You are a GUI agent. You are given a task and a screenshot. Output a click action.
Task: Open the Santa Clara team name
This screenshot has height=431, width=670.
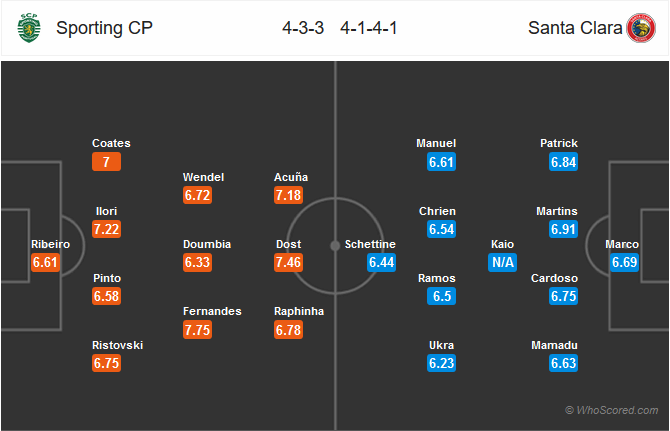[x=575, y=28]
